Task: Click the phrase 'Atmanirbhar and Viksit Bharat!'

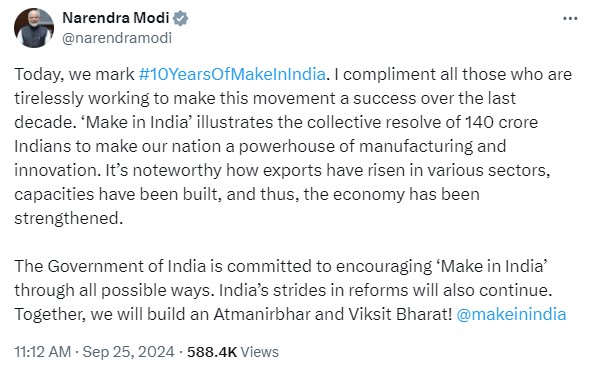Action: click(x=333, y=314)
